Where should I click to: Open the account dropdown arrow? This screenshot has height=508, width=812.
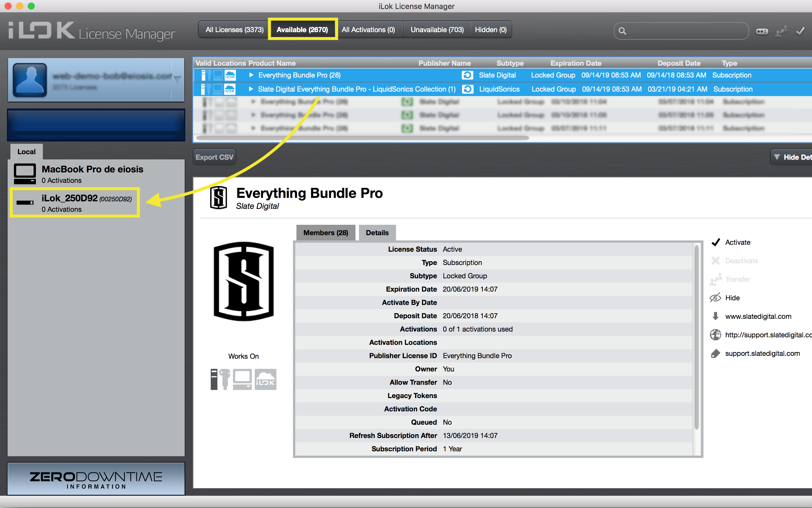(177, 79)
